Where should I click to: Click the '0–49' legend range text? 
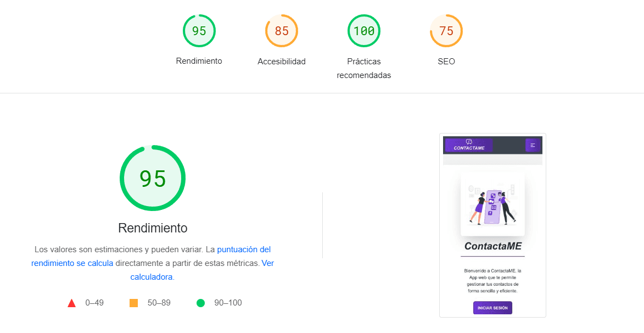(94, 303)
